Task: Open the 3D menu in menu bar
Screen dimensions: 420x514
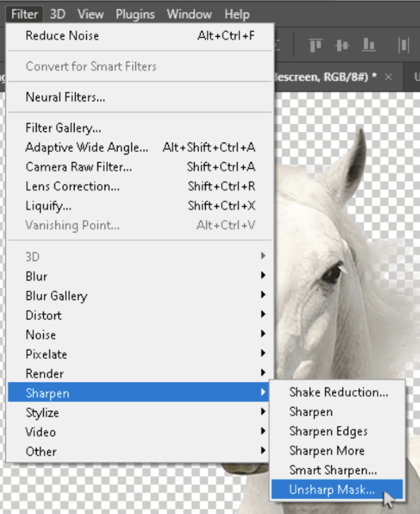Action: click(57, 14)
